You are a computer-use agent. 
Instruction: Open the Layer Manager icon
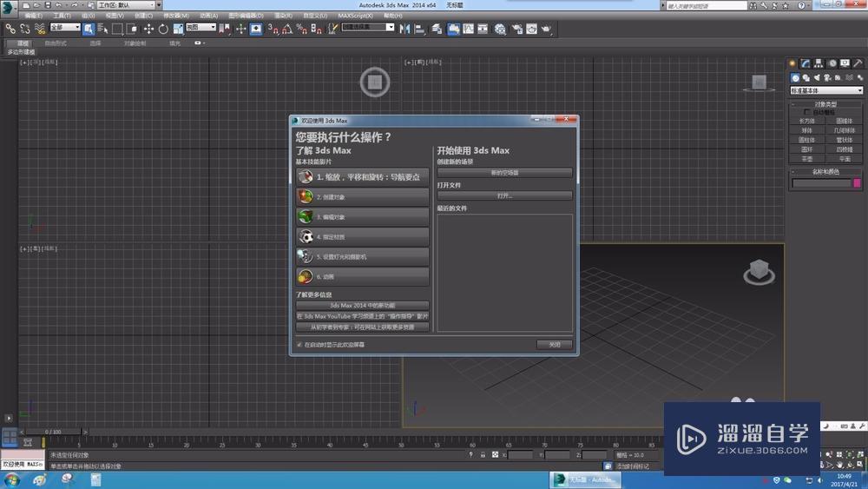(x=437, y=29)
